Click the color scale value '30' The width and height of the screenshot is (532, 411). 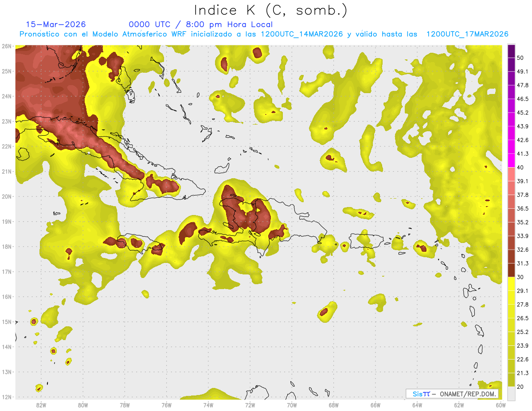coord(520,277)
